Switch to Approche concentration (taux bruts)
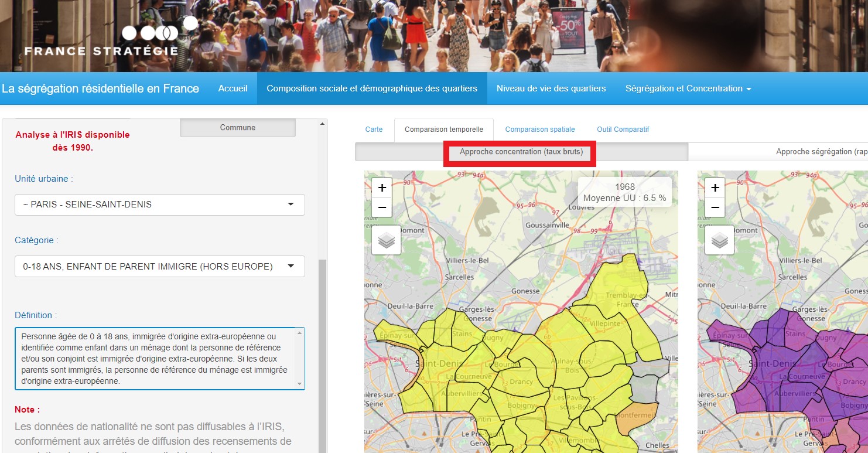This screenshot has width=868, height=453. 521,152
